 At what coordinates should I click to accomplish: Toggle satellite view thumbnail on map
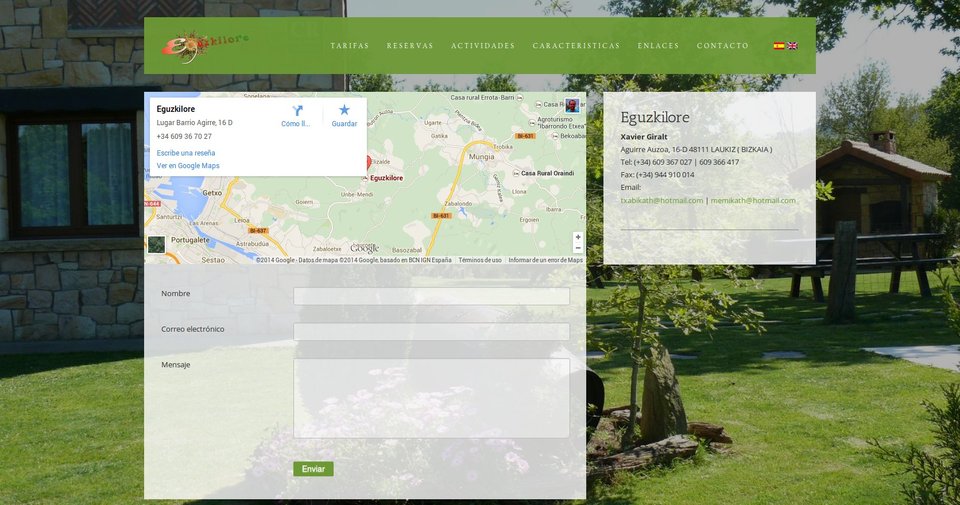[x=156, y=245]
